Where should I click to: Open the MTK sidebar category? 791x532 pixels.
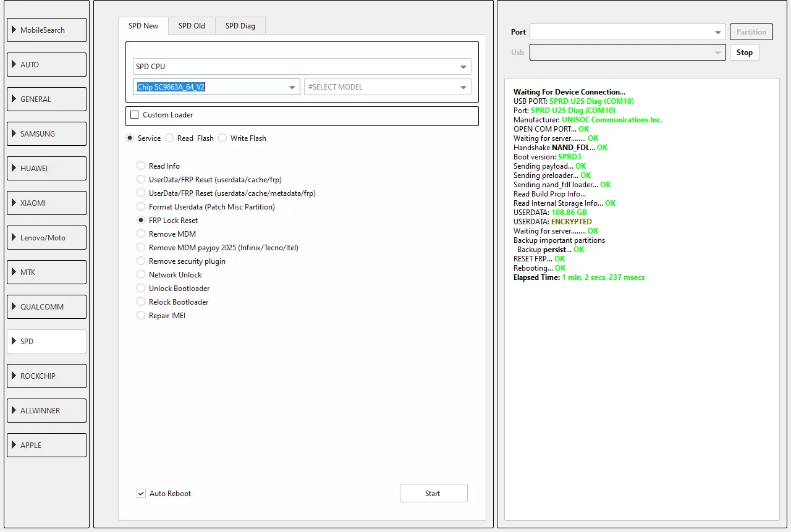coord(46,272)
